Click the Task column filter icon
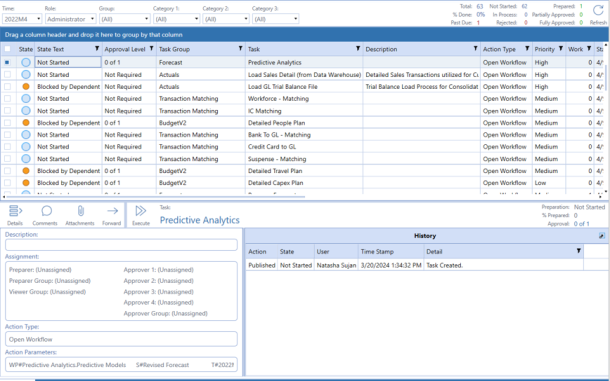The image size is (610, 381). tap(358, 49)
